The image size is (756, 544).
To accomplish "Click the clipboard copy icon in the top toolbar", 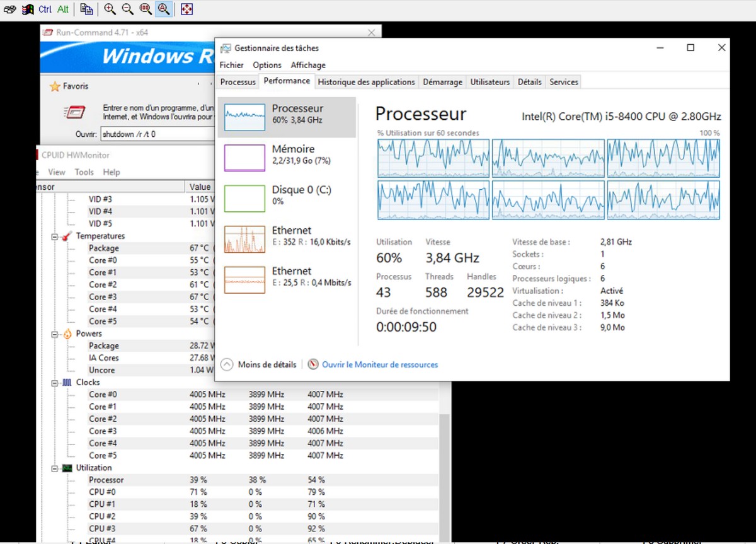I will (87, 9).
